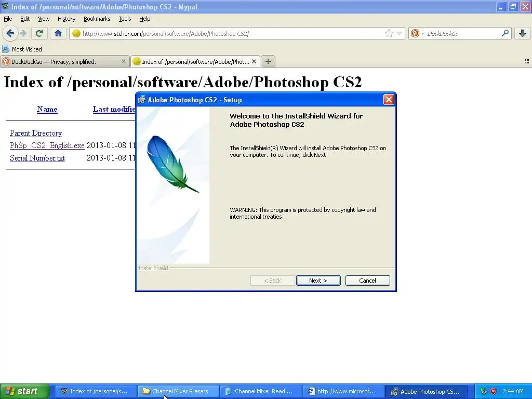532x399 pixels.
Task: Click the system clock showing 2:44 AM
Action: click(x=513, y=391)
